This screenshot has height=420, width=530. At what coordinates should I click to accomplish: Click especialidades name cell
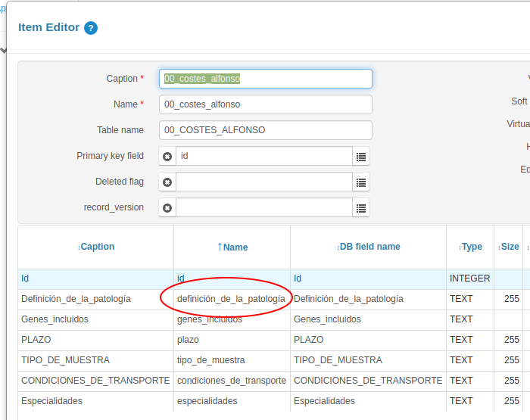232,401
